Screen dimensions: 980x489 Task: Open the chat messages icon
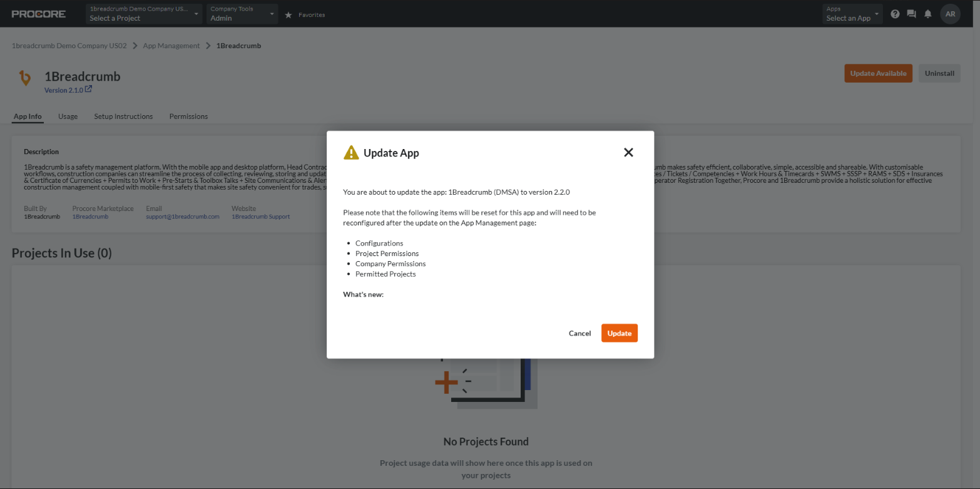click(911, 14)
